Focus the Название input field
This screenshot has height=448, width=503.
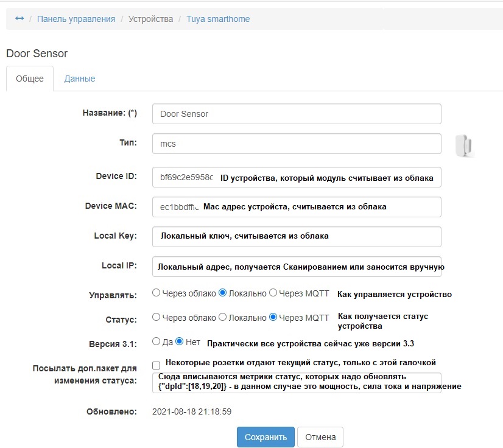coord(297,114)
